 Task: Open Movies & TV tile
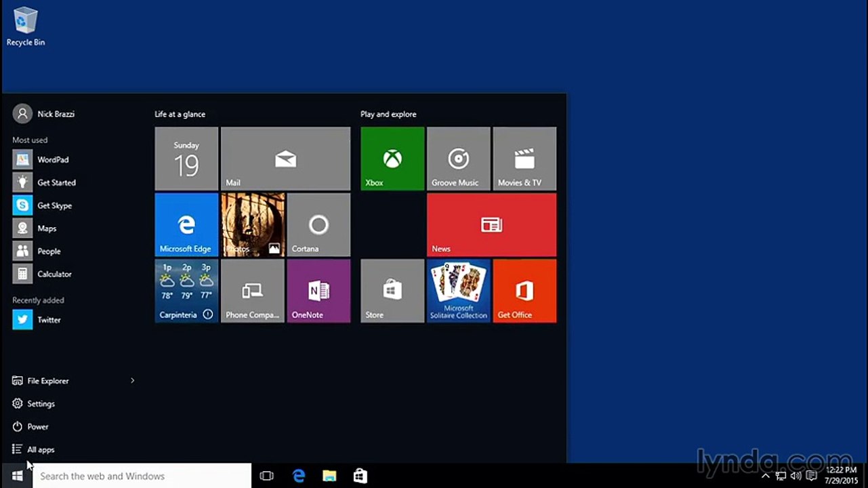pyautogui.click(x=524, y=159)
